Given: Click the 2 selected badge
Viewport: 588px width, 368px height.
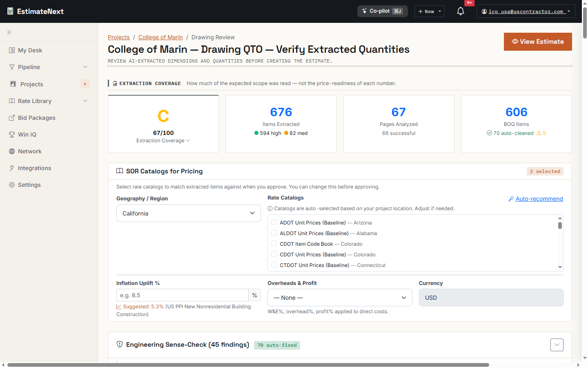Looking at the screenshot, I should [545, 171].
